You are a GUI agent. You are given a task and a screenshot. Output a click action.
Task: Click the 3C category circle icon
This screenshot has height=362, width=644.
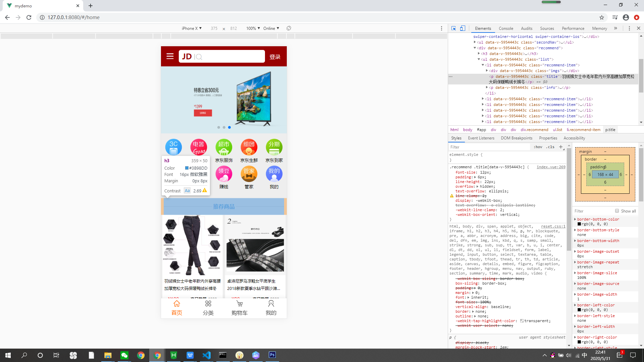pos(173,147)
